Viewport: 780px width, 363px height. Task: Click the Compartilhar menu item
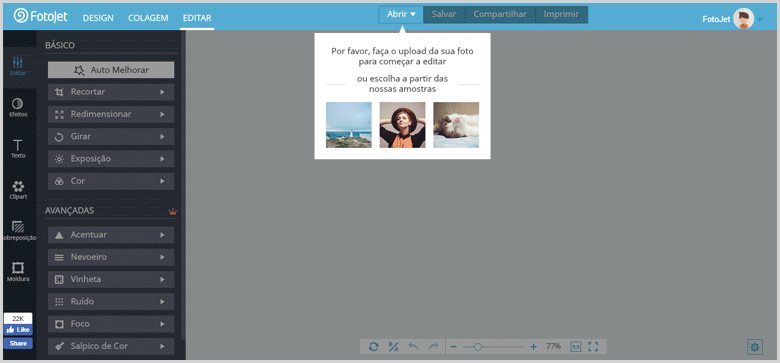click(x=500, y=14)
